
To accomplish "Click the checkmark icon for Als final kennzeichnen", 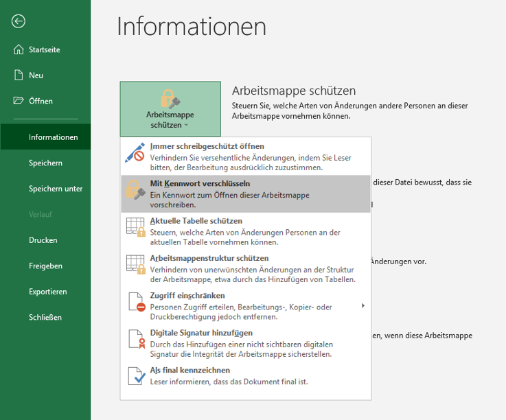I will click(x=135, y=375).
